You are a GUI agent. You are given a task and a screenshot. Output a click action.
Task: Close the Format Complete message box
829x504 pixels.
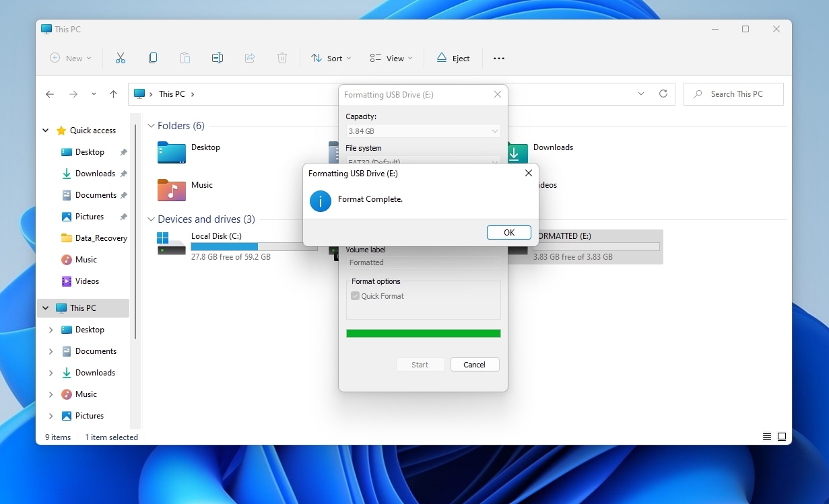pyautogui.click(x=529, y=174)
